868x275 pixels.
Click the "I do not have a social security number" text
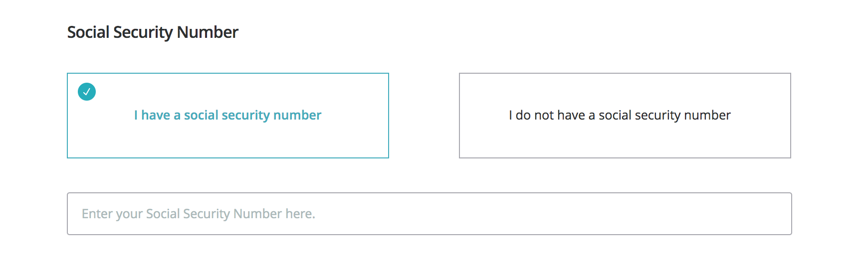click(620, 115)
